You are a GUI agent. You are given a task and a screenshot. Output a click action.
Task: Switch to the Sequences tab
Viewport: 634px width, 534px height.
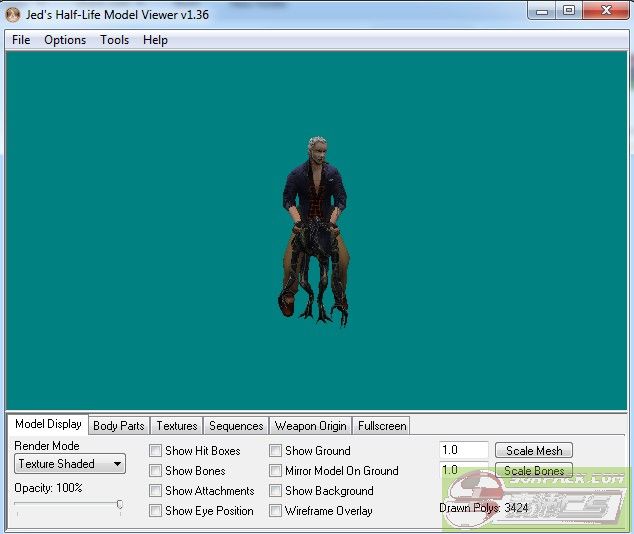click(x=236, y=426)
